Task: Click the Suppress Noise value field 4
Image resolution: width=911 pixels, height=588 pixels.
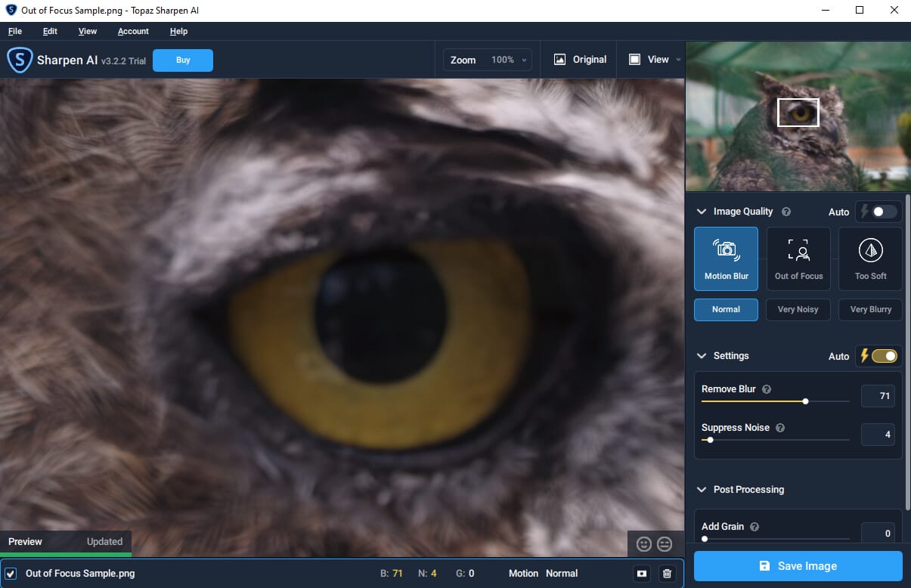Action: pyautogui.click(x=878, y=435)
